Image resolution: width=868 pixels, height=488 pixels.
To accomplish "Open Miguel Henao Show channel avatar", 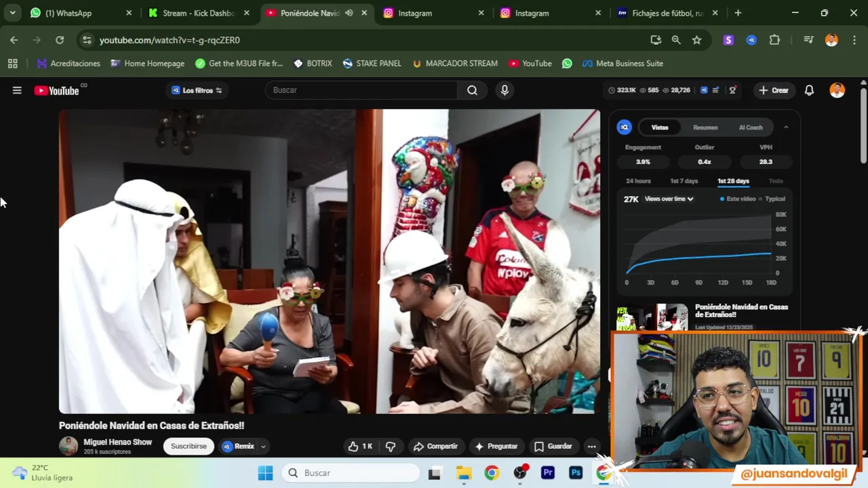I will click(x=68, y=446).
